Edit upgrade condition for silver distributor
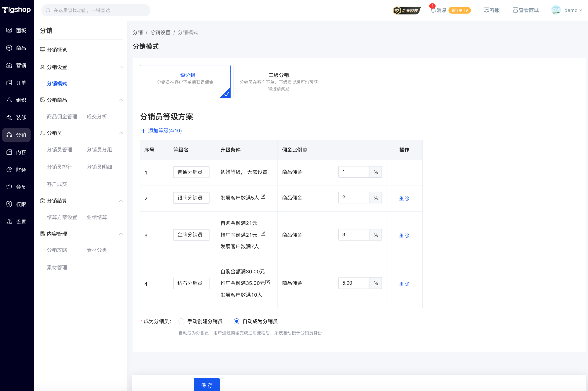This screenshot has height=391, width=588. click(x=263, y=197)
